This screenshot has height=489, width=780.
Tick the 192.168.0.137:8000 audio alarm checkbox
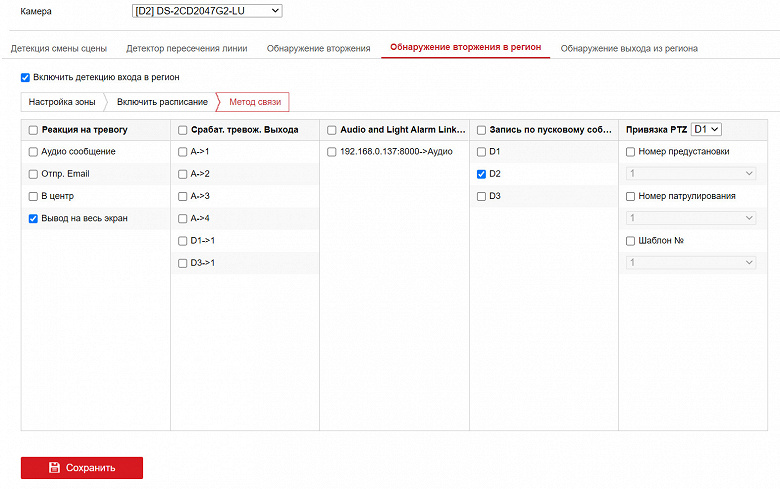point(332,152)
